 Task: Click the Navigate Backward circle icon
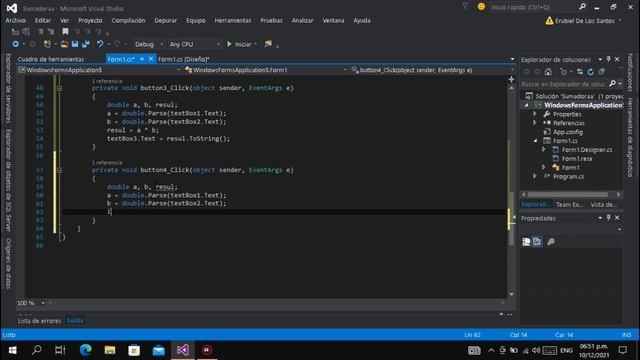[x=16, y=44]
